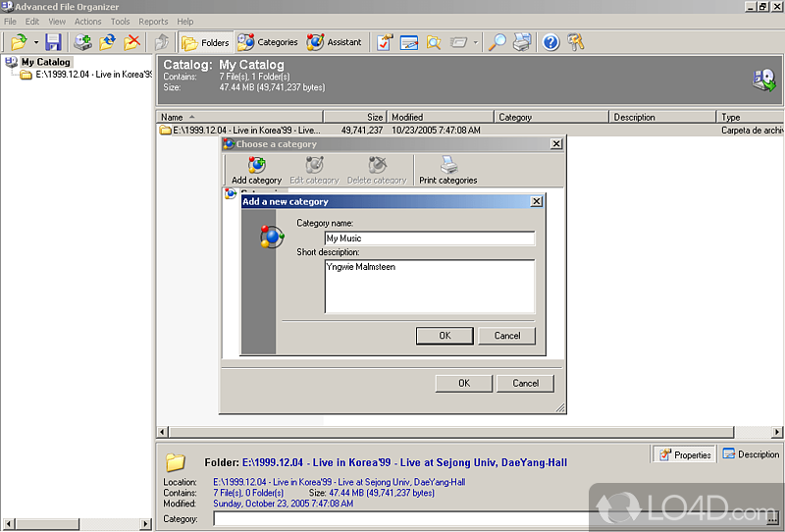785x532 pixels.
Task: Sort the list by the Category column
Action: click(x=551, y=117)
